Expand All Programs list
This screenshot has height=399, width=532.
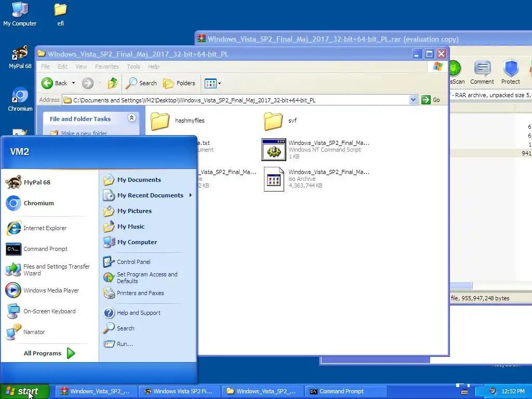[49, 353]
